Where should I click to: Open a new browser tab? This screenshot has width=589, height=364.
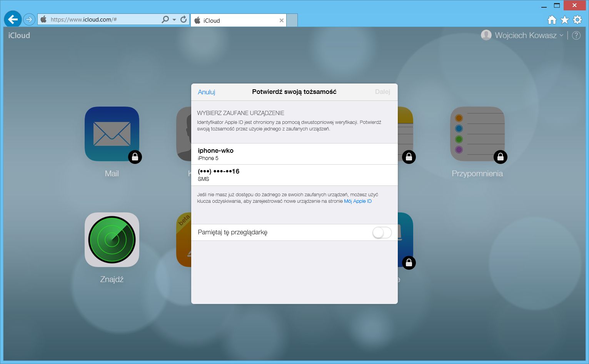(292, 20)
